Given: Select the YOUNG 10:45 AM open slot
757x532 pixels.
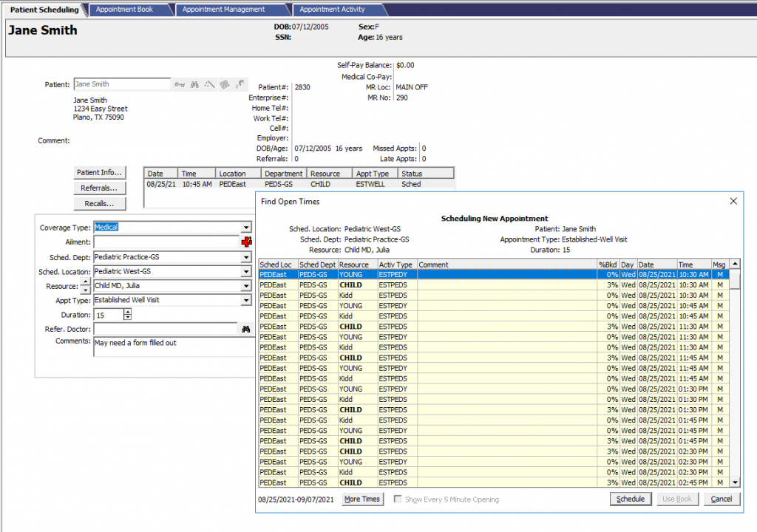Looking at the screenshot, I should [494, 306].
